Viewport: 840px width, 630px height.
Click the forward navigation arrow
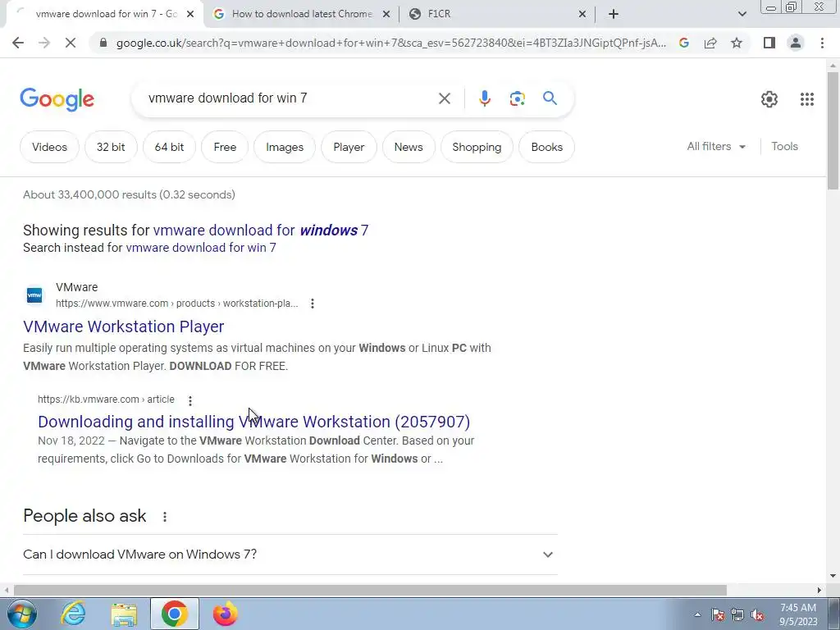44,43
